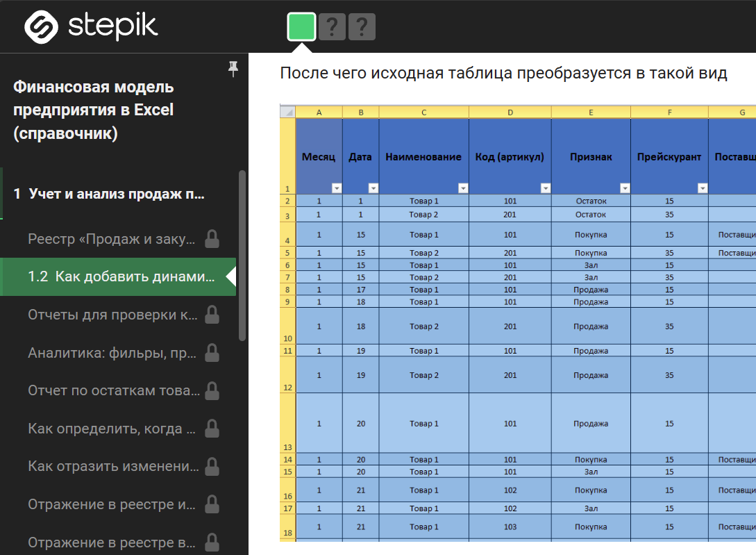
Task: Click cell Покупка in row 4
Action: pos(591,235)
